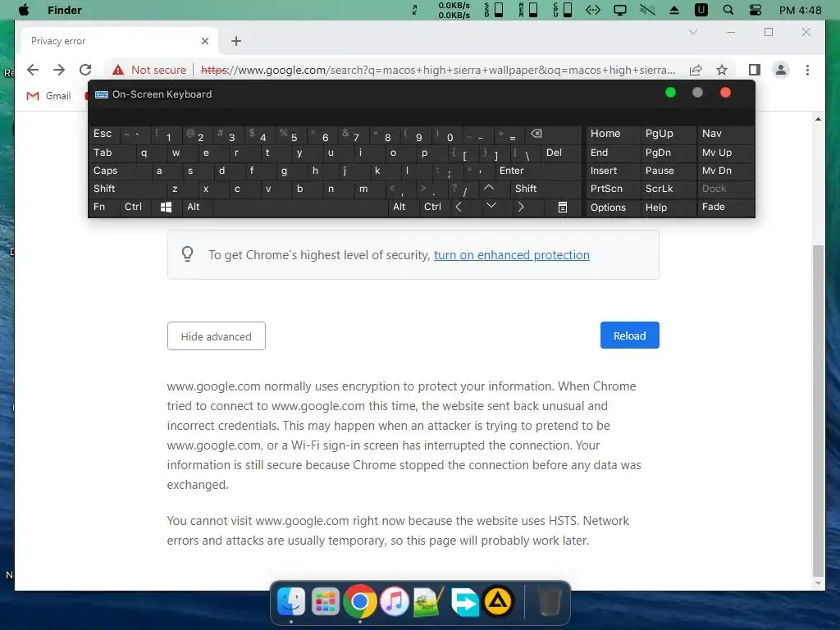Tap the PgUp key

668,134
